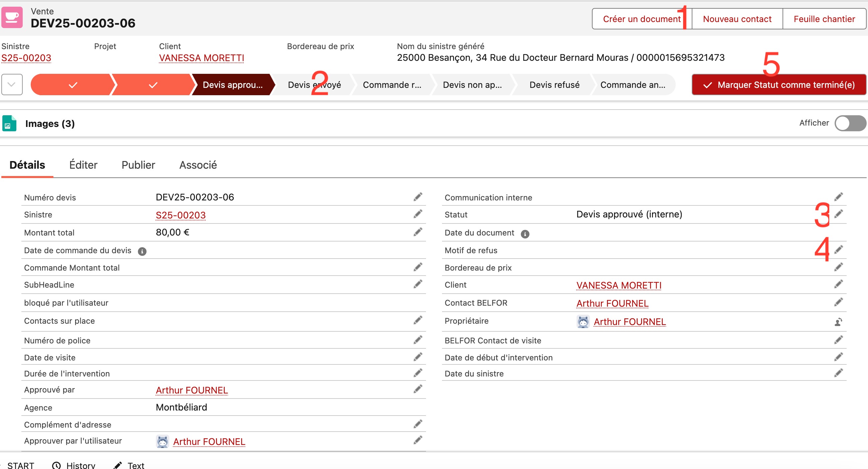868x469 pixels.
Task: Edit the SubHeadLine field pencil icon
Action: coord(418,284)
